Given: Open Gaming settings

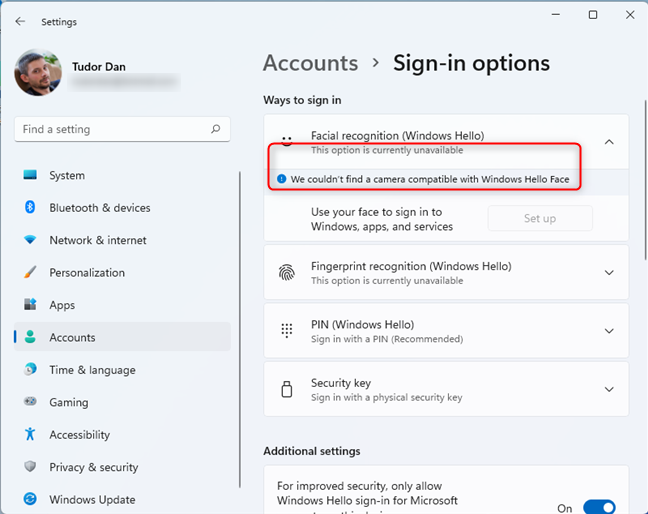Looking at the screenshot, I should 122,402.
